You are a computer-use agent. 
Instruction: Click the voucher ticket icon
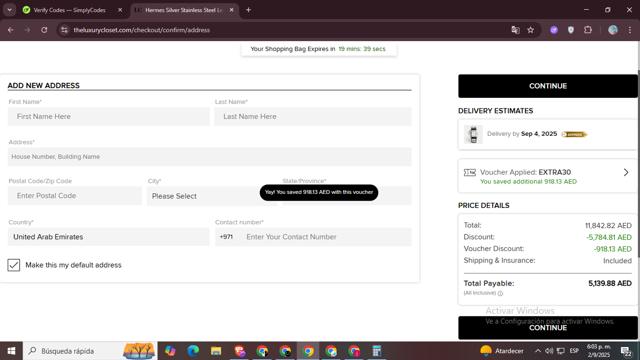[x=470, y=172]
